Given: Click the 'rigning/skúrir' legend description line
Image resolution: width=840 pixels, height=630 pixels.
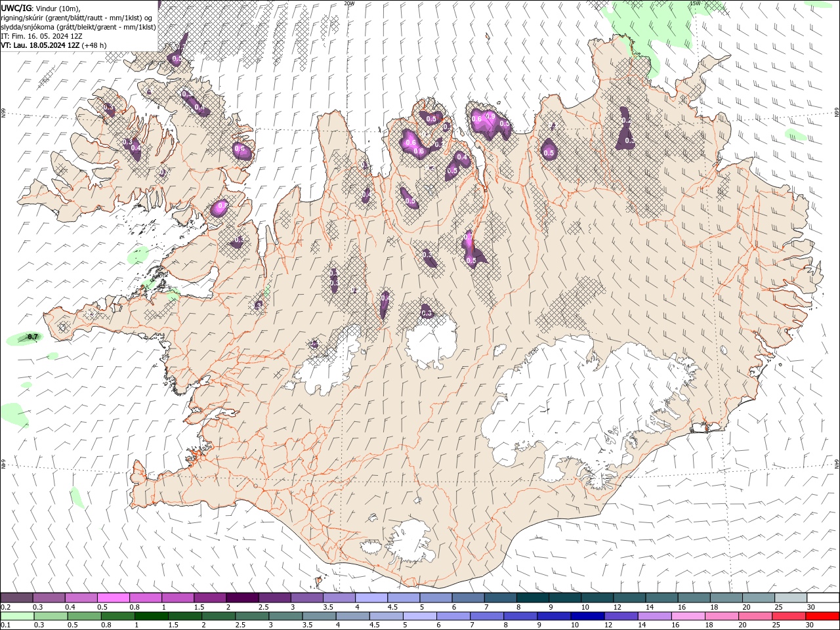Looking at the screenshot, I should pos(77,18).
